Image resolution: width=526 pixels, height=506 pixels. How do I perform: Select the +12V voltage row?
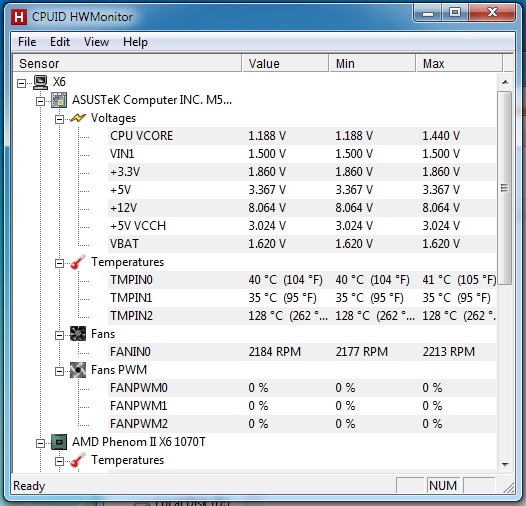(302, 208)
